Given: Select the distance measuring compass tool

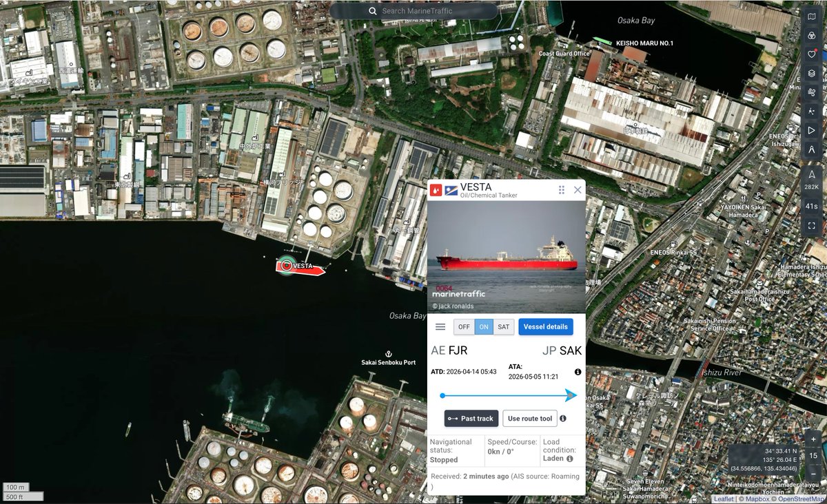Looking at the screenshot, I should [812, 149].
